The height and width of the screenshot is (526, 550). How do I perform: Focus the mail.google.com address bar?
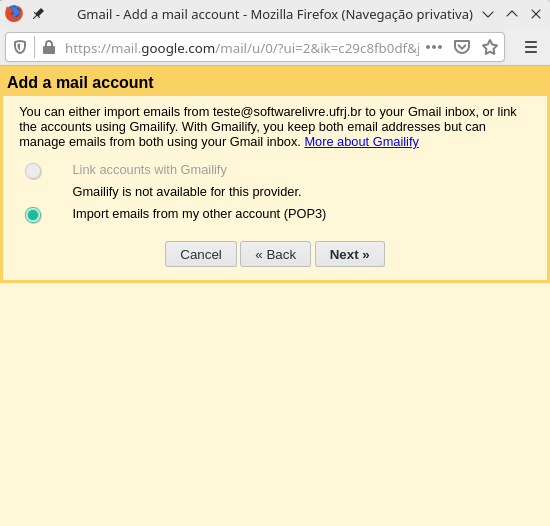pos(242,48)
